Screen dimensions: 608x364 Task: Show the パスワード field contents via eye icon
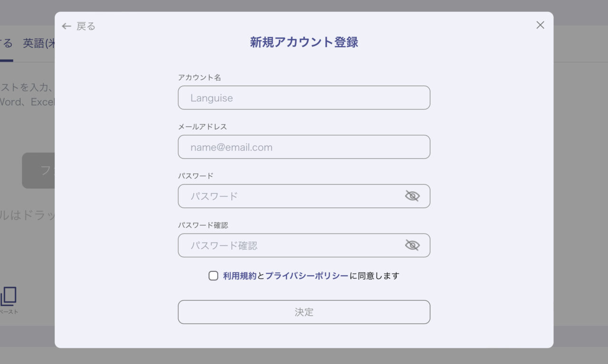(412, 196)
